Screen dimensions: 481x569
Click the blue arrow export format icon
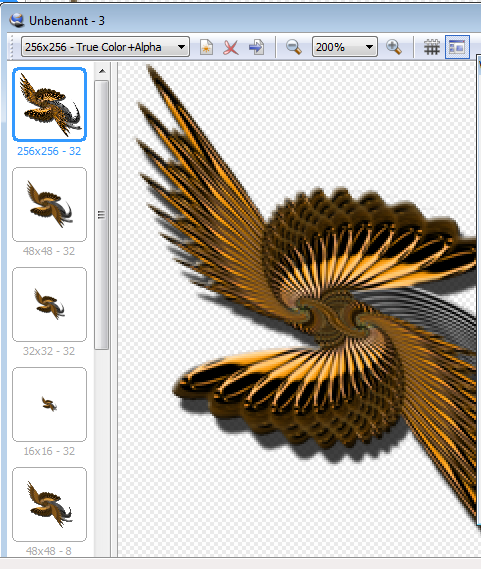(x=256, y=47)
